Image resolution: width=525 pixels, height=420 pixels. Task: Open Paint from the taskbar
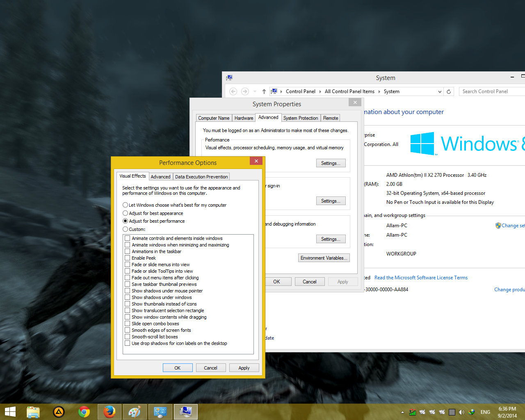tap(135, 411)
